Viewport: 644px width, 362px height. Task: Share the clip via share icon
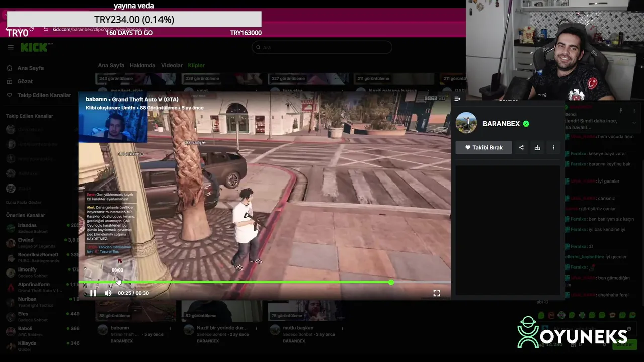[521, 147]
